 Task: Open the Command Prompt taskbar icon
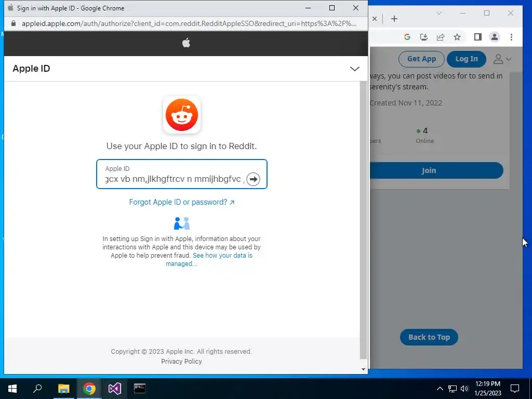coord(140,389)
